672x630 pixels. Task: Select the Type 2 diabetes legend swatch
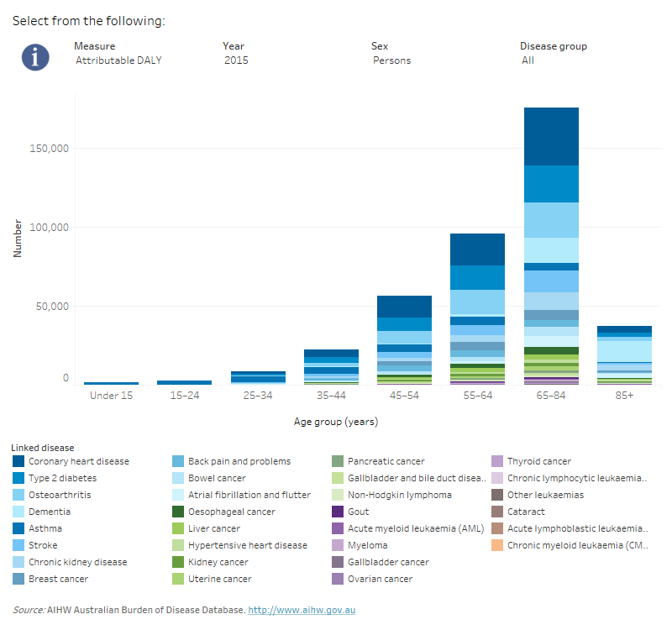pos(18,478)
